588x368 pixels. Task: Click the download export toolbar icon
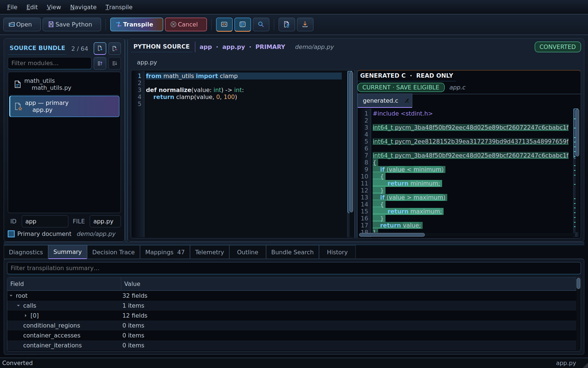click(x=305, y=24)
